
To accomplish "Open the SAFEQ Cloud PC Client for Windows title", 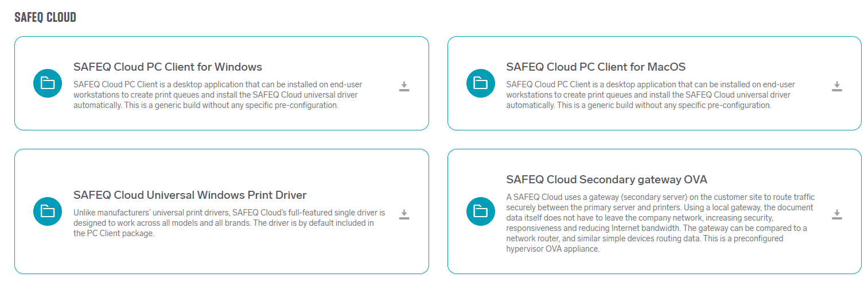I will [x=168, y=67].
